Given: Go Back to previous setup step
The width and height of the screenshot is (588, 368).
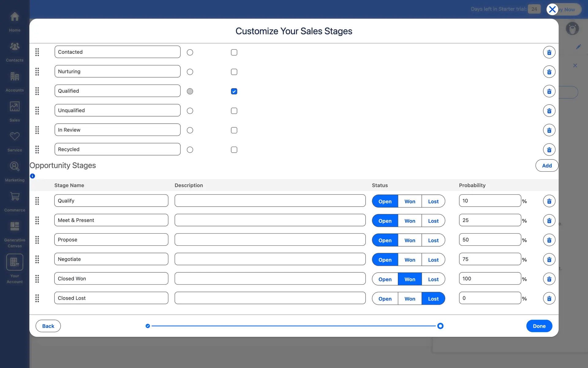Looking at the screenshot, I should pos(48,326).
